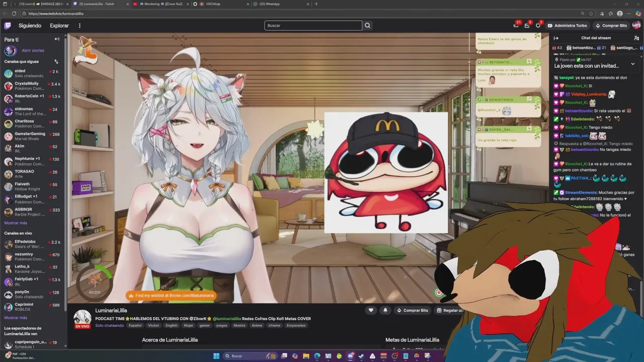Screen dimensions: 644x362
Task: Open the notifications bell with badge 2
Action: (x=538, y=26)
